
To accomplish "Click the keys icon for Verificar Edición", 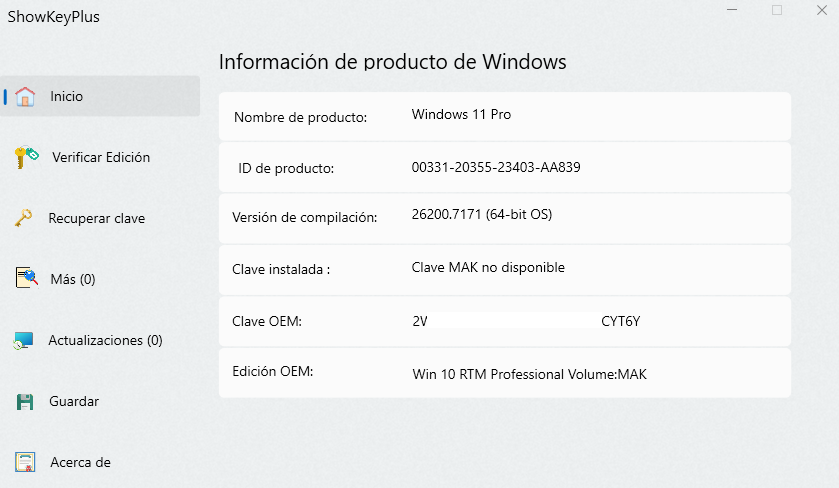I will pyautogui.click(x=26, y=157).
